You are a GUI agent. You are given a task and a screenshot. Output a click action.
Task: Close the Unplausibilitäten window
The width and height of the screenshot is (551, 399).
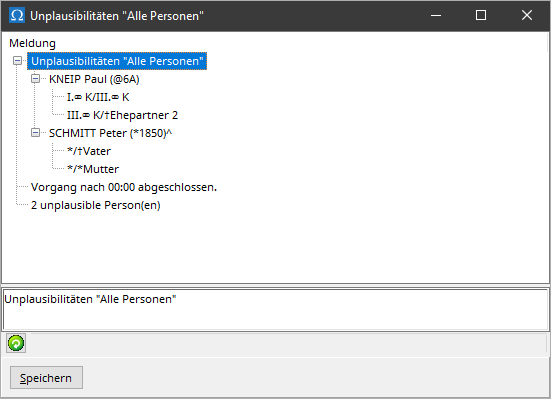tap(527, 15)
